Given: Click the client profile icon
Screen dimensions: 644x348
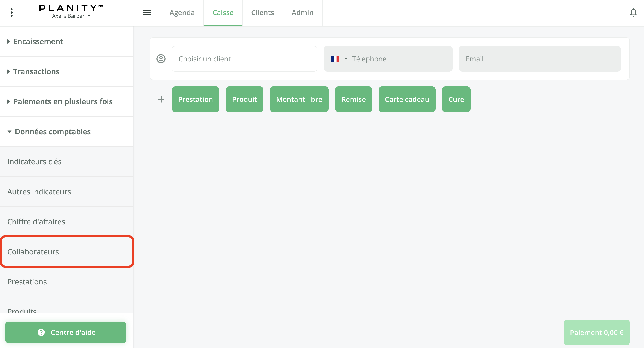Looking at the screenshot, I should 161,59.
